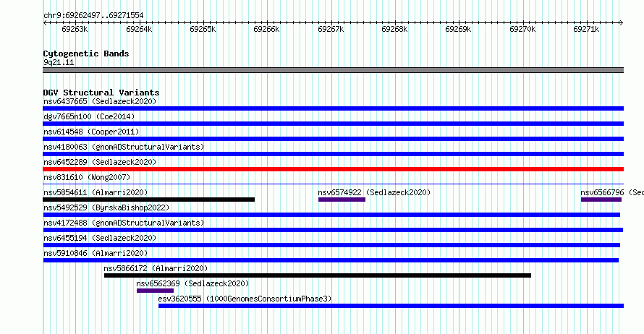
Task: Open nsv5854611 (Almarri2020) label
Action: coord(96,192)
